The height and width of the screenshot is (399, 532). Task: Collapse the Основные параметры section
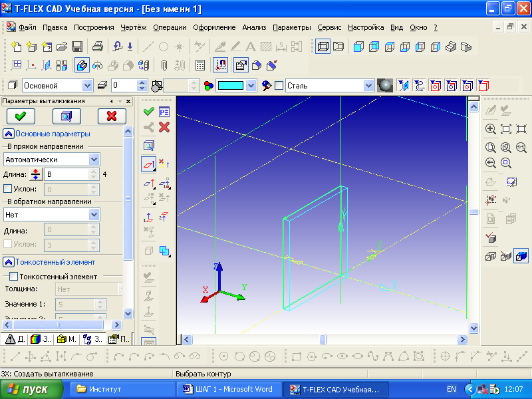(x=9, y=134)
